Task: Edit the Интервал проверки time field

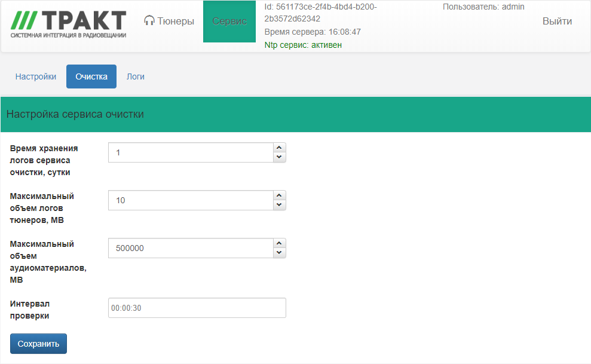Action: [197, 308]
